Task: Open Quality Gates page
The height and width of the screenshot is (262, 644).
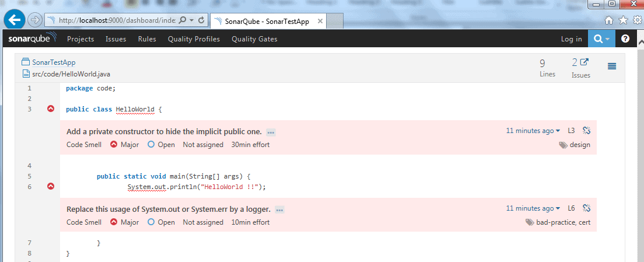Action: [x=255, y=39]
